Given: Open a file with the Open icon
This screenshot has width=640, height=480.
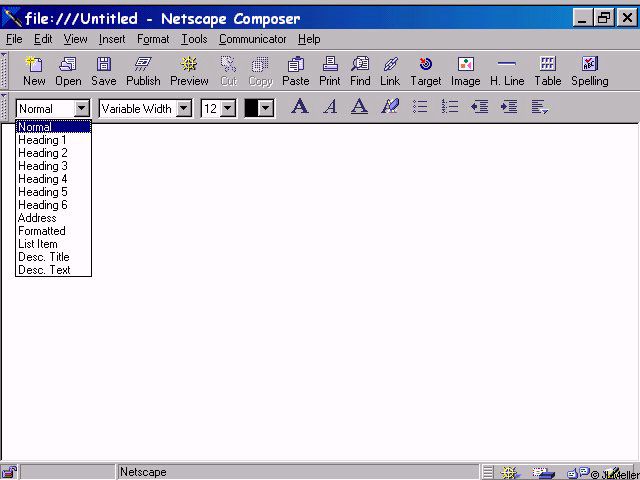Looking at the screenshot, I should point(68,71).
